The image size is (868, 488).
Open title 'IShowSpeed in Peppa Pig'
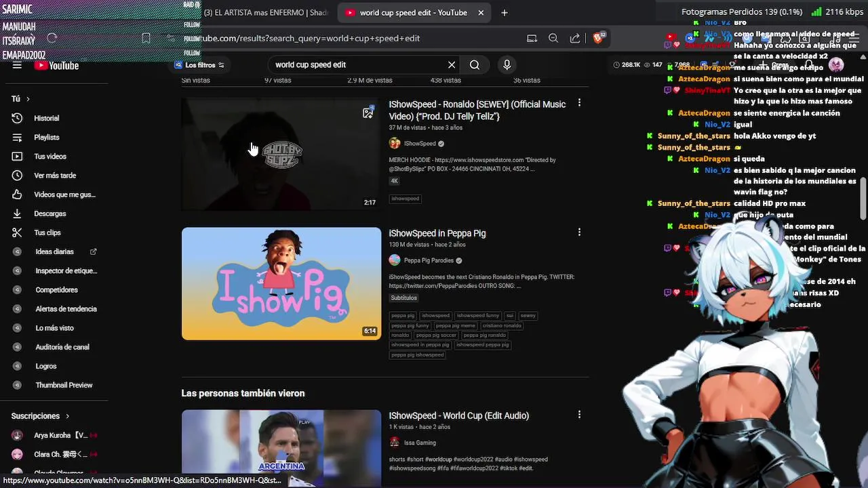pyautogui.click(x=437, y=233)
